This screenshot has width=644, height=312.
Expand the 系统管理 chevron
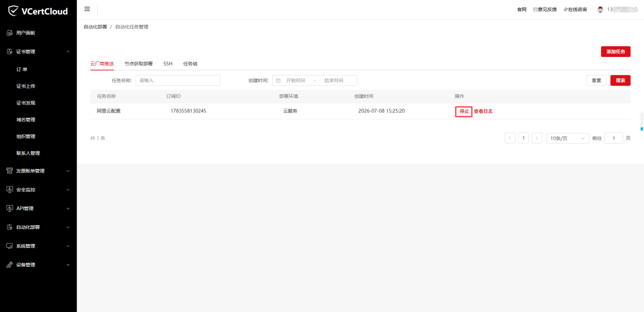[68, 246]
